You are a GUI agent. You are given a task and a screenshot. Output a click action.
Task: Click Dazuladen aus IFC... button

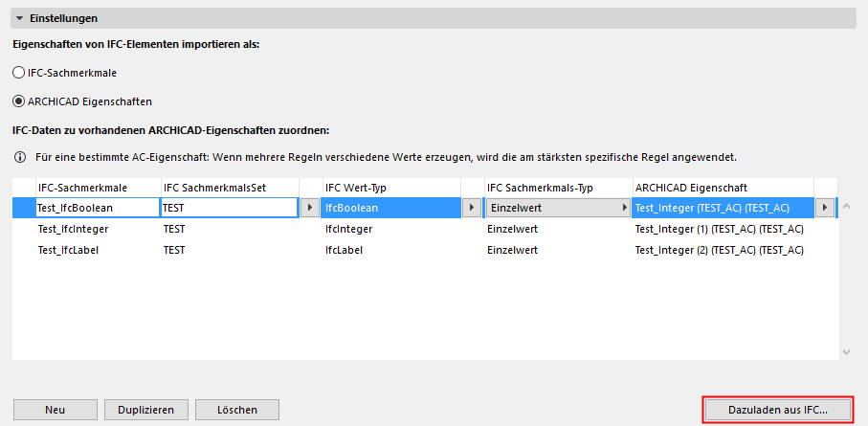[x=778, y=410]
